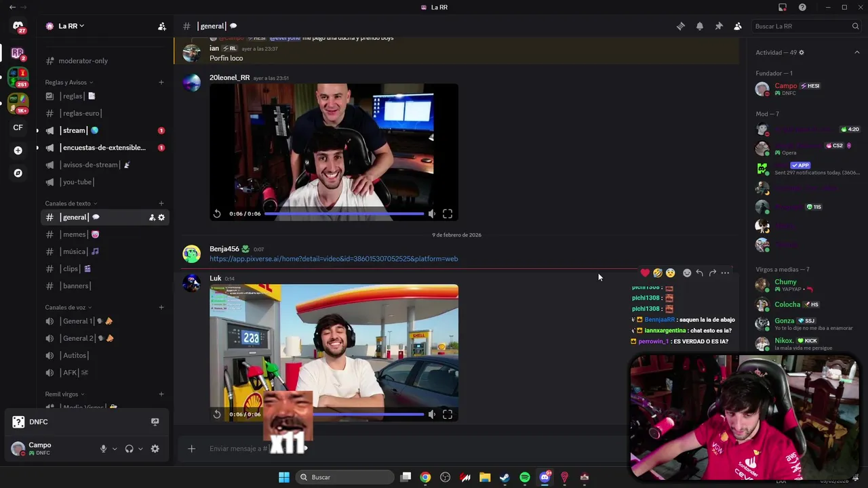
Task: Add attachment with plus button
Action: 191,449
